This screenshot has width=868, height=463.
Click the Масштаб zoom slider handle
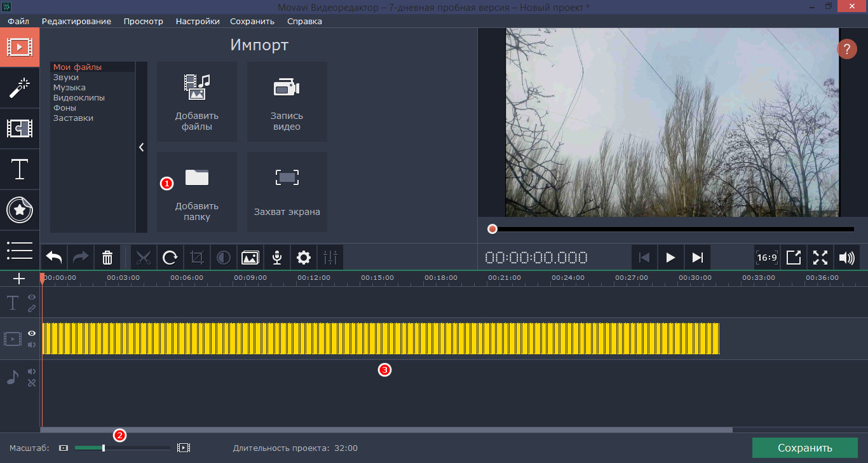(104, 448)
